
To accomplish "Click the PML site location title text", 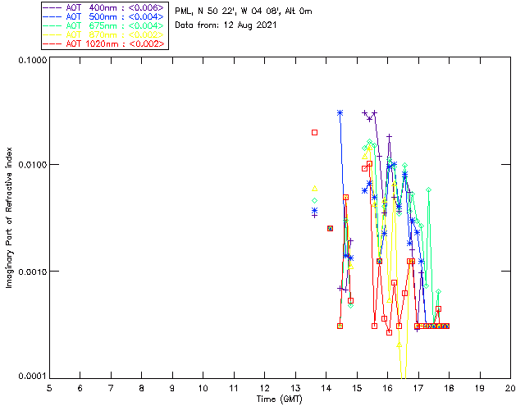I will 244,11.
